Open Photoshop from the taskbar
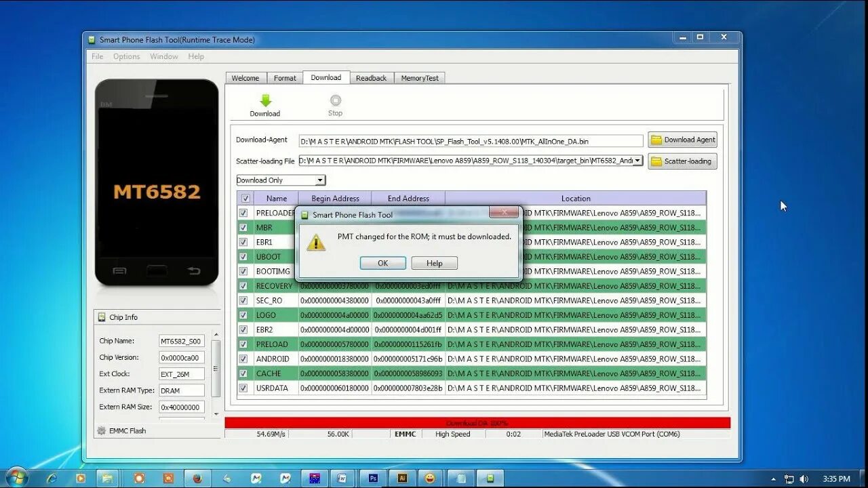This screenshot has height=488, width=868. point(372,478)
